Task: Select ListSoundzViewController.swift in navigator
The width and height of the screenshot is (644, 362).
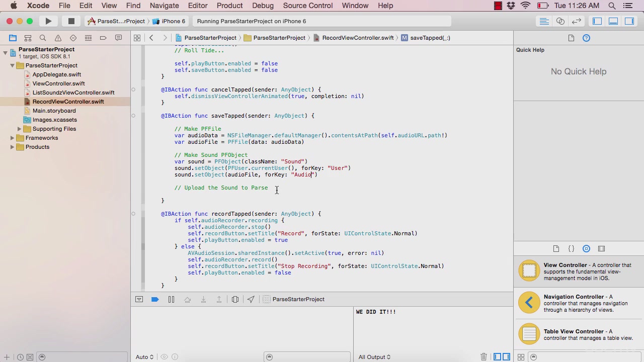Action: [73, 93]
